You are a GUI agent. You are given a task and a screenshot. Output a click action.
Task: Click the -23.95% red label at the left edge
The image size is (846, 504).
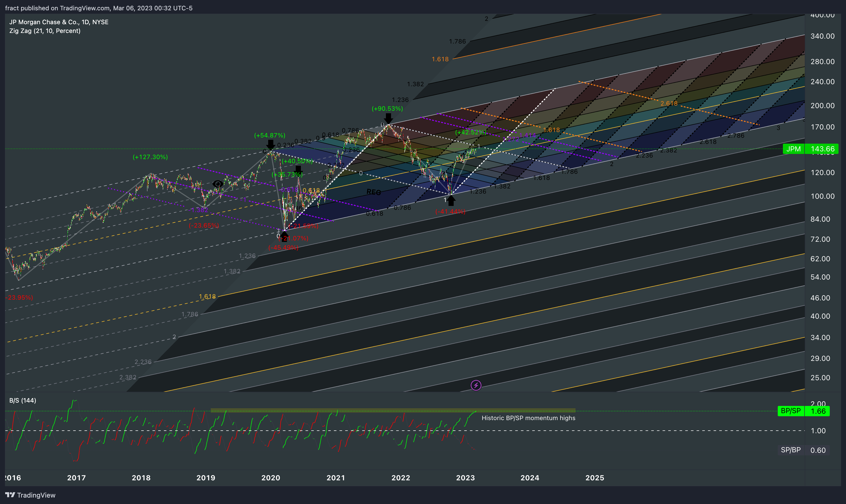[x=19, y=298]
